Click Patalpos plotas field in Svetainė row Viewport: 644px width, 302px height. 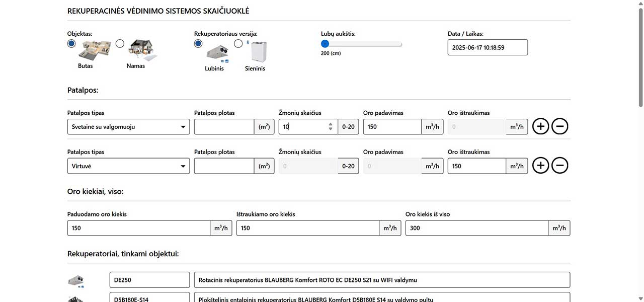(x=224, y=127)
